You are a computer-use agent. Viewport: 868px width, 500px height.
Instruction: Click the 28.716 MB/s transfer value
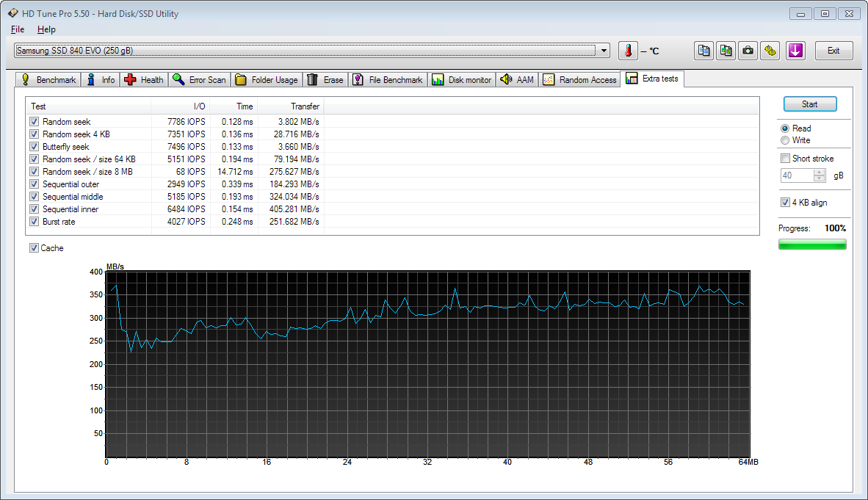pyautogui.click(x=296, y=134)
